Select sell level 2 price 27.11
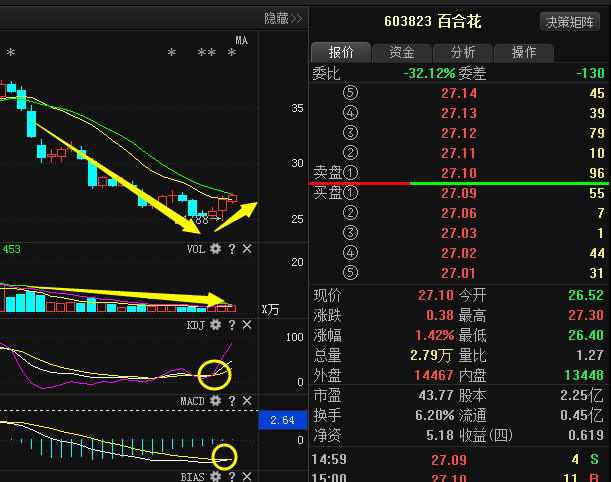Viewport: 611px width, 482px height. coord(459,153)
